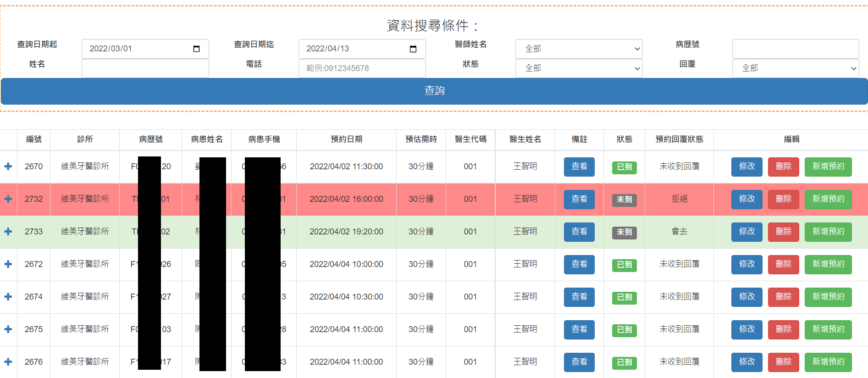Add new appointment 新增預約 for row 2674
This screenshot has height=378, width=868.
(828, 297)
